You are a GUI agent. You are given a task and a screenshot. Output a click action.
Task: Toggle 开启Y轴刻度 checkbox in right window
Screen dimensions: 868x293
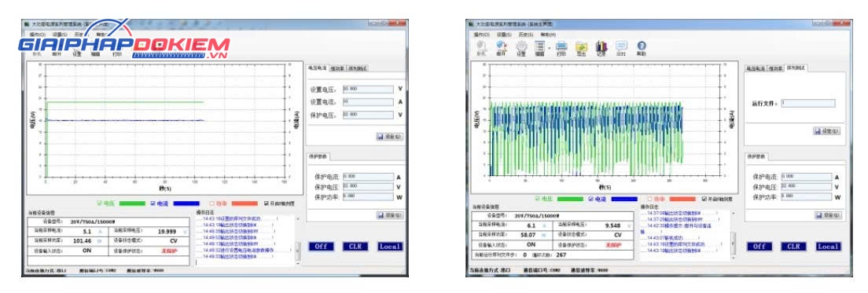[704, 199]
